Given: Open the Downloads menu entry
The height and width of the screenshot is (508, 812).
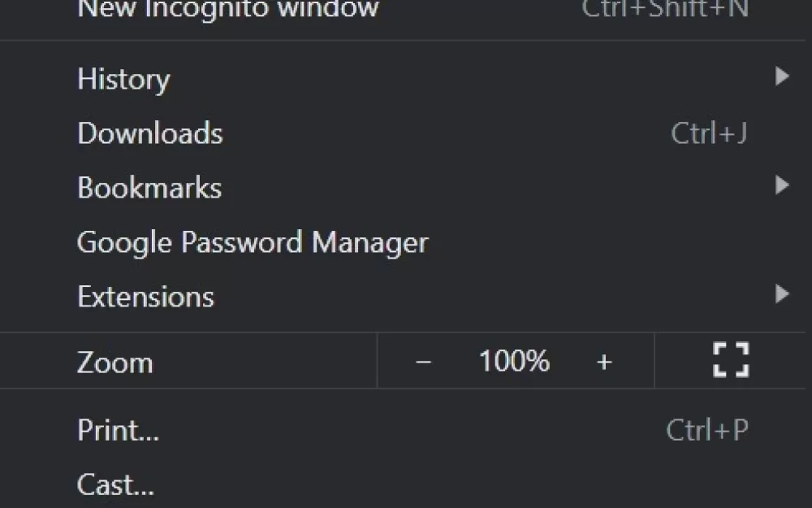Looking at the screenshot, I should pos(403,133).
